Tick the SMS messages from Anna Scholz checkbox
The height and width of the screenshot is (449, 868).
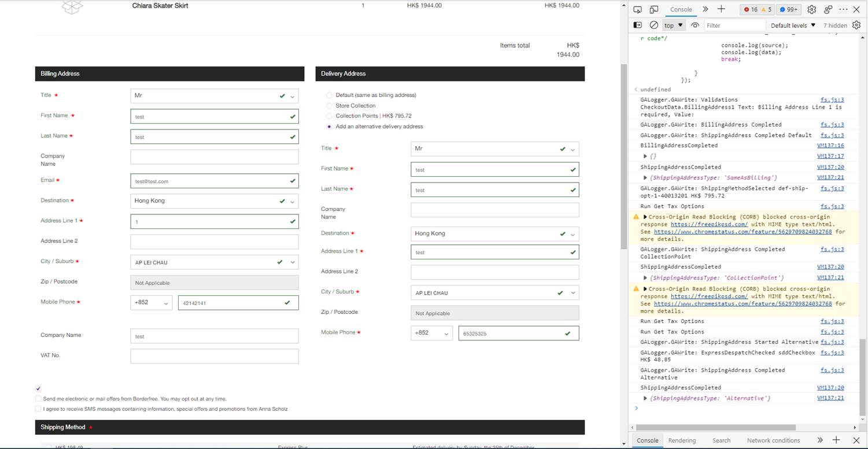pos(38,409)
